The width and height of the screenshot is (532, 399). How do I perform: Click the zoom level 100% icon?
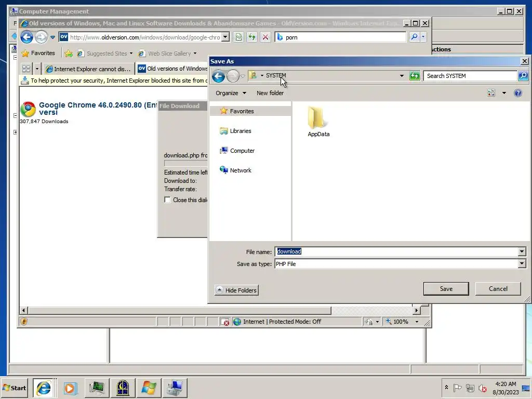tap(389, 321)
